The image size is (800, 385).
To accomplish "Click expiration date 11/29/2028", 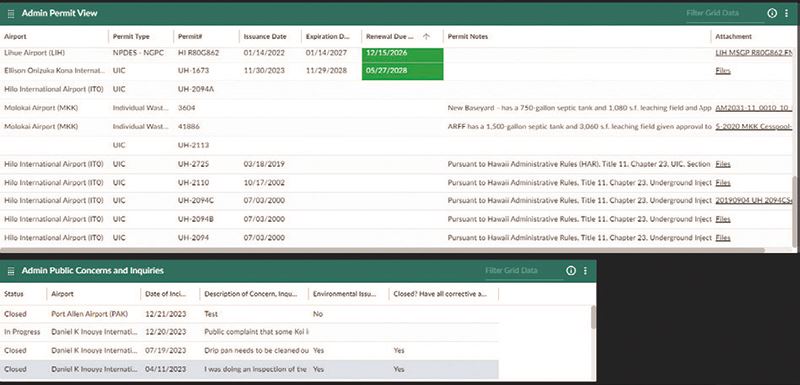I will [326, 71].
